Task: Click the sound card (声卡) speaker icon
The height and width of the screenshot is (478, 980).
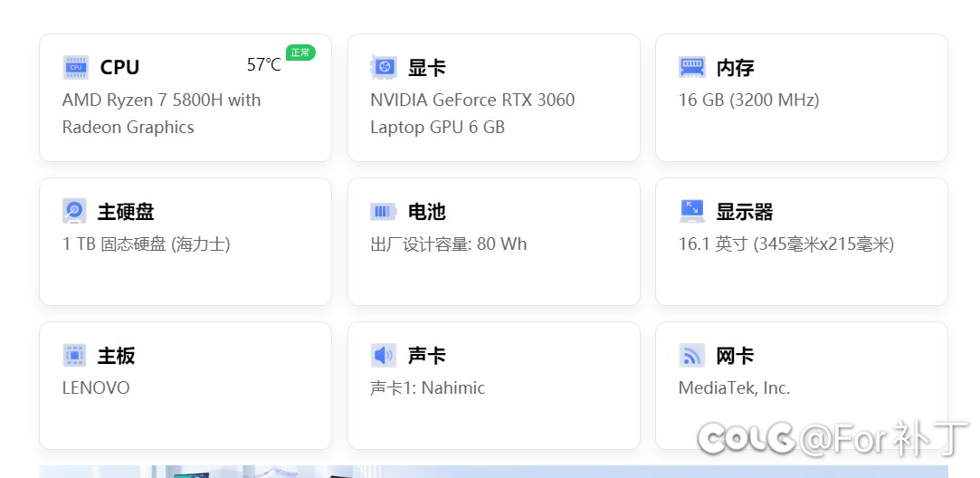Action: tap(383, 356)
